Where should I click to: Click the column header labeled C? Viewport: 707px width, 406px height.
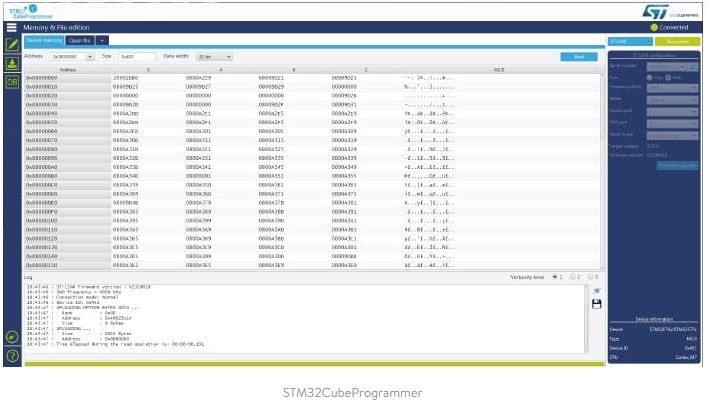pyautogui.click(x=366, y=70)
